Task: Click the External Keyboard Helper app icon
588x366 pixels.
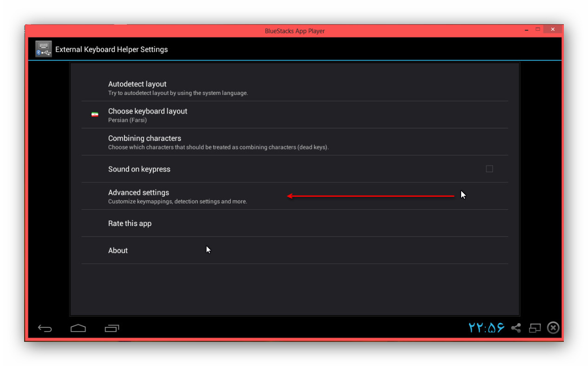Action: [x=44, y=49]
